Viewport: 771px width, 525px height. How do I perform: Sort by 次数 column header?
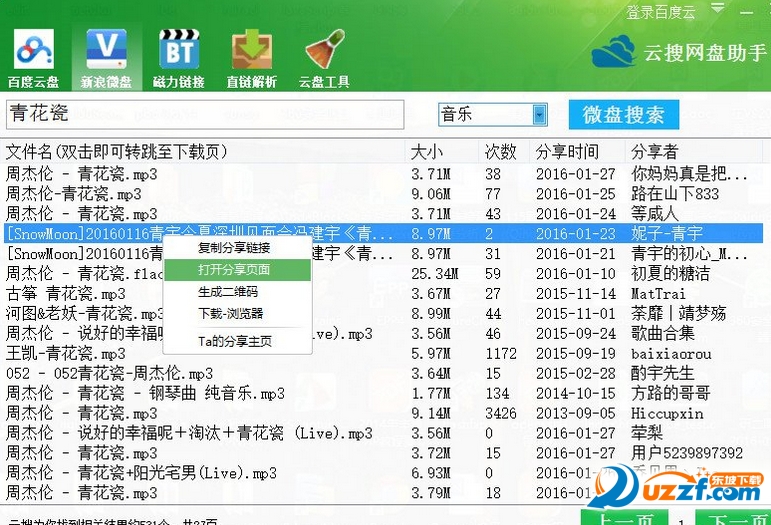point(504,152)
